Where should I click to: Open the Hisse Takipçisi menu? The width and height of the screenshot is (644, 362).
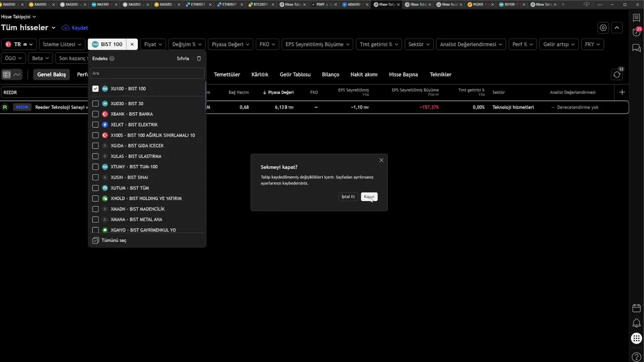(x=19, y=17)
